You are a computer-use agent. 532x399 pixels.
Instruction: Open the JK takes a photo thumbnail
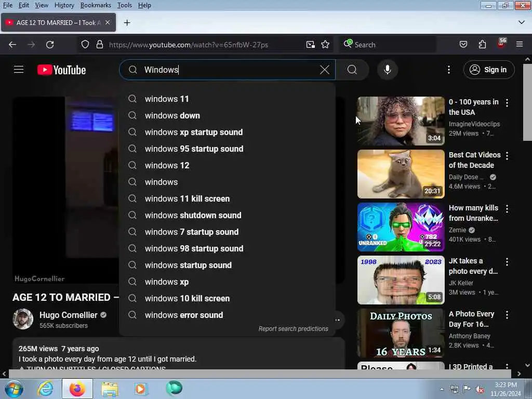click(x=401, y=280)
